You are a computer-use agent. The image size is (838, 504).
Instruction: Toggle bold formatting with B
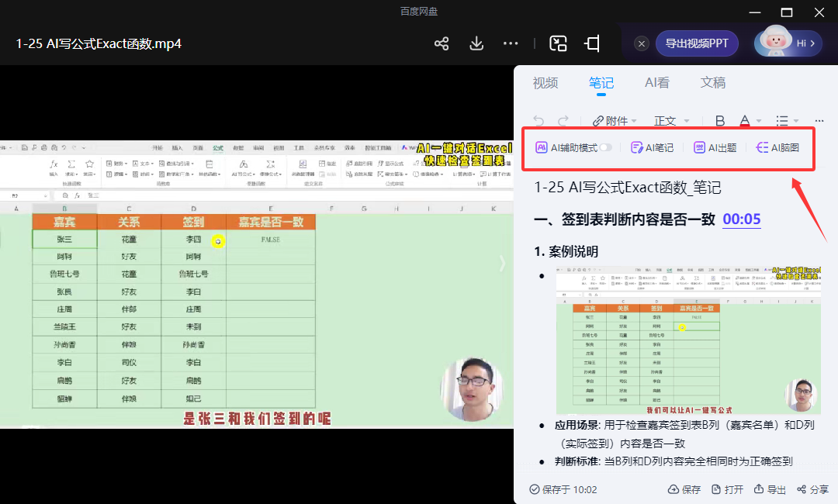(x=719, y=120)
